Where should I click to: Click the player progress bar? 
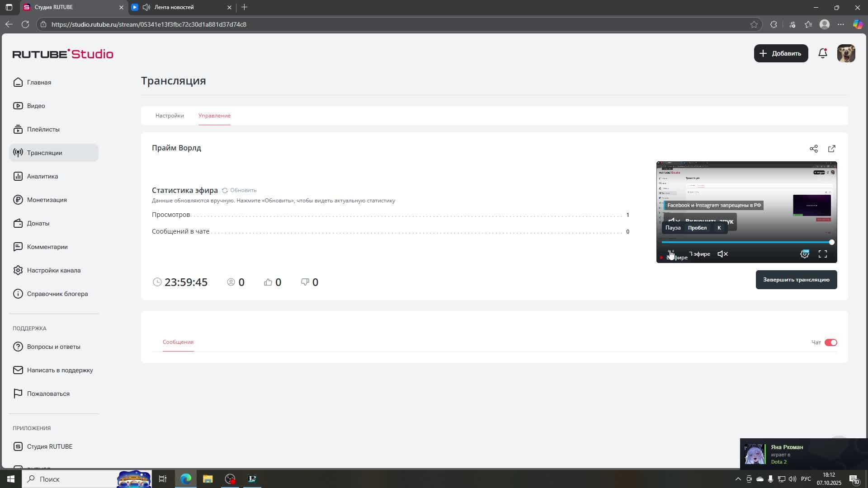pyautogui.click(x=746, y=242)
